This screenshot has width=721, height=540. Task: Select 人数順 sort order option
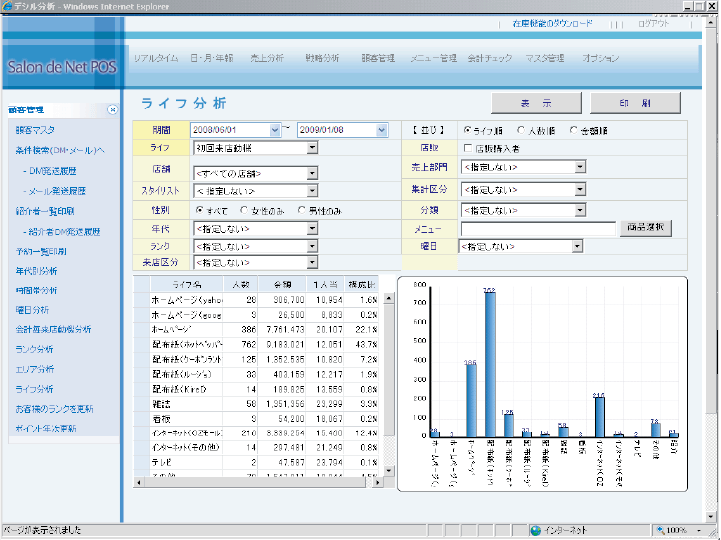tap(520, 130)
